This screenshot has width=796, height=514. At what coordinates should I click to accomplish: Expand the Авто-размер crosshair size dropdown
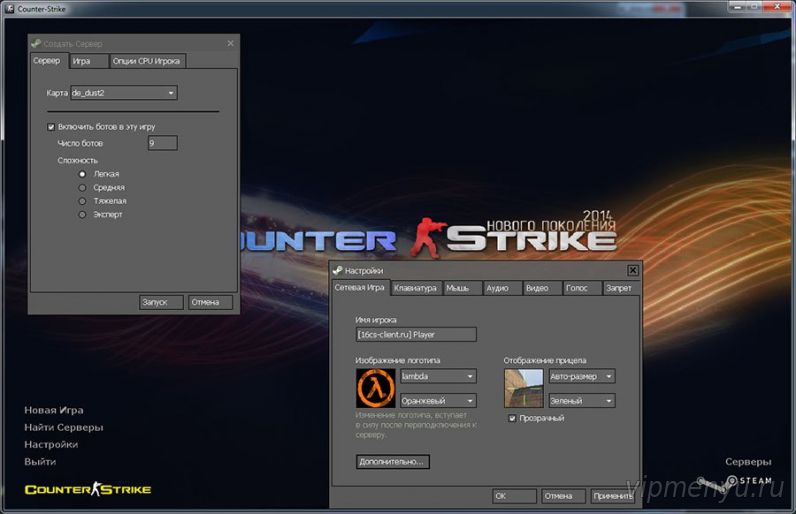[x=582, y=376]
